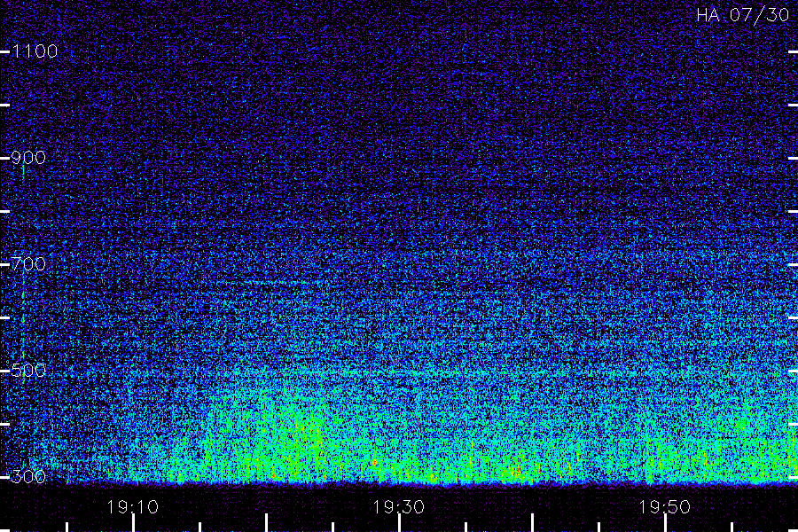Viewport: 798px width, 532px height.
Task: Click the 700 frequency axis label
Action: point(28,264)
